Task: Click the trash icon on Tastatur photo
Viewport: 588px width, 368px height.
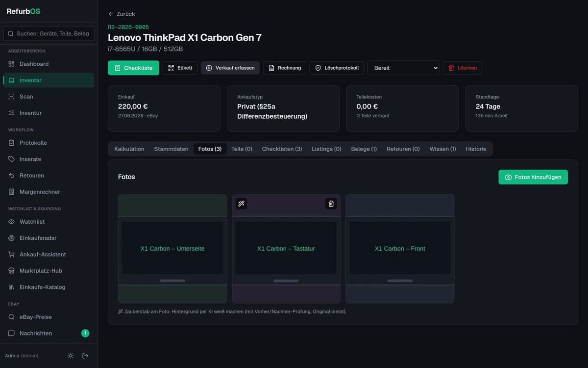Action: (331, 204)
